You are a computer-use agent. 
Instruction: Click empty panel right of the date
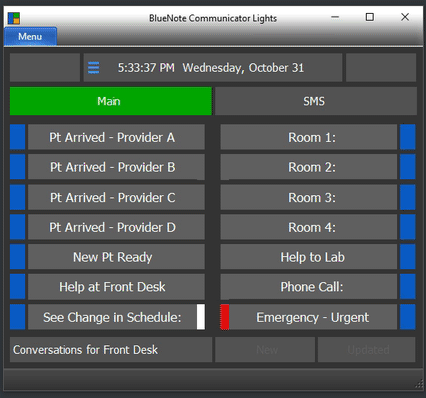click(x=381, y=68)
